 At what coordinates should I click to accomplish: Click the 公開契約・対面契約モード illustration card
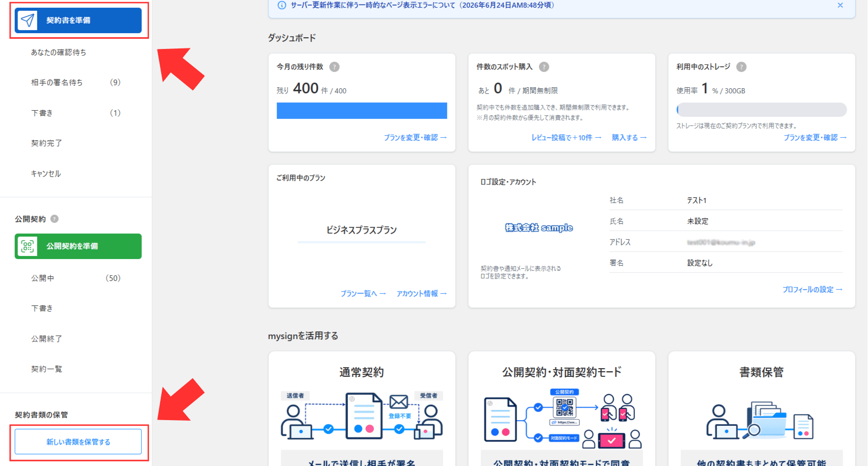coord(561,408)
